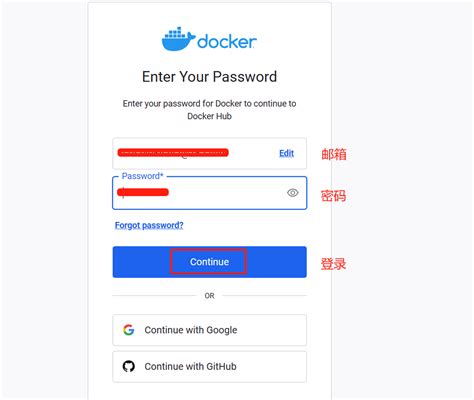
Task: Click the Docker whale logo icon
Action: click(178, 39)
